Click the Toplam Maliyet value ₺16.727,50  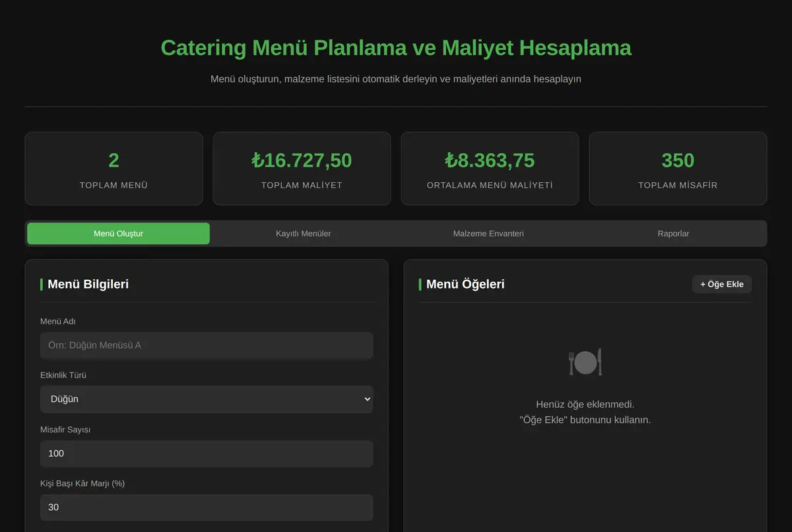point(302,160)
